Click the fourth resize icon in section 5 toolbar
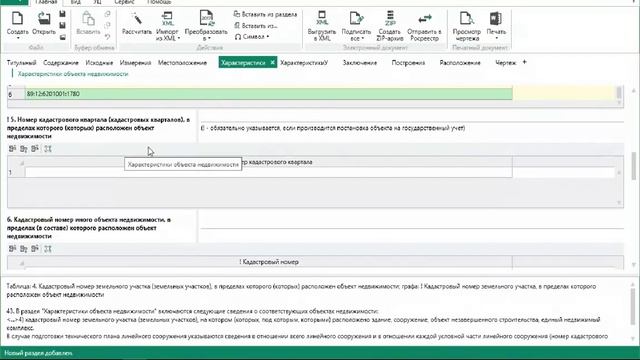 click(48, 149)
